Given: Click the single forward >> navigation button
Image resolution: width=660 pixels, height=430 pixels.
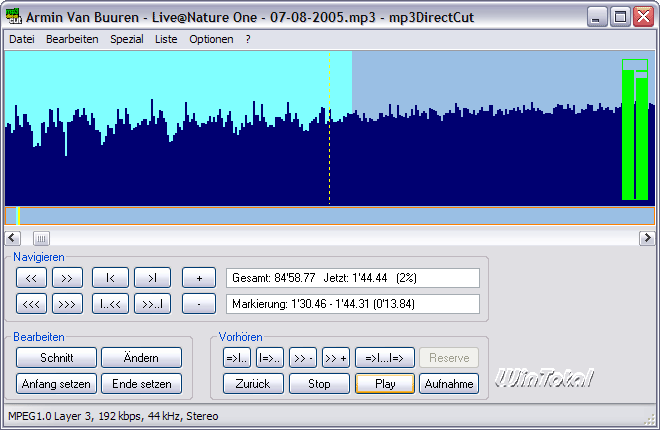Looking at the screenshot, I should coord(67,278).
